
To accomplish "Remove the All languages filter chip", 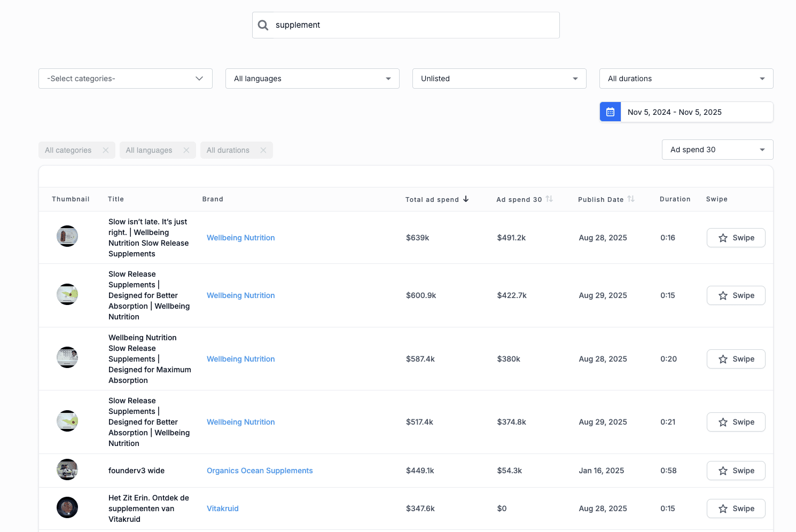I will pos(186,150).
